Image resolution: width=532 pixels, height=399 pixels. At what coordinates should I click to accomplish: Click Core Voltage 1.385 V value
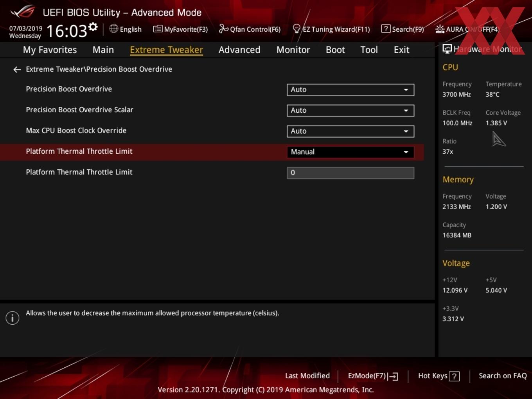pyautogui.click(x=496, y=123)
